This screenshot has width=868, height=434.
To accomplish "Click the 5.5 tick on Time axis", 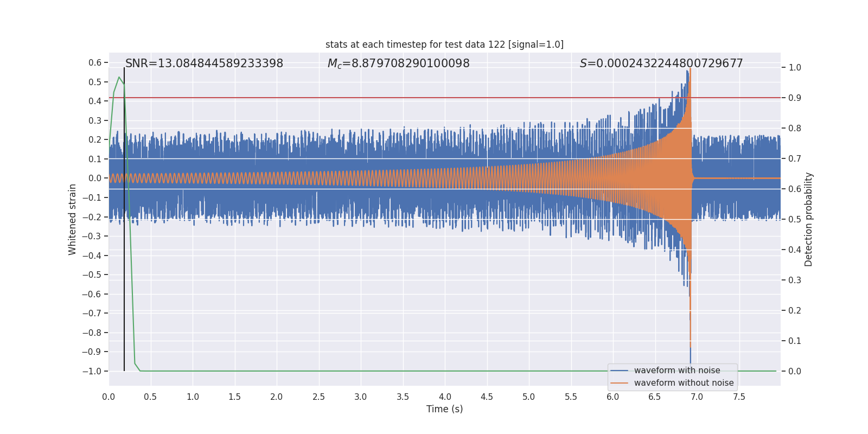I will 571,397.
